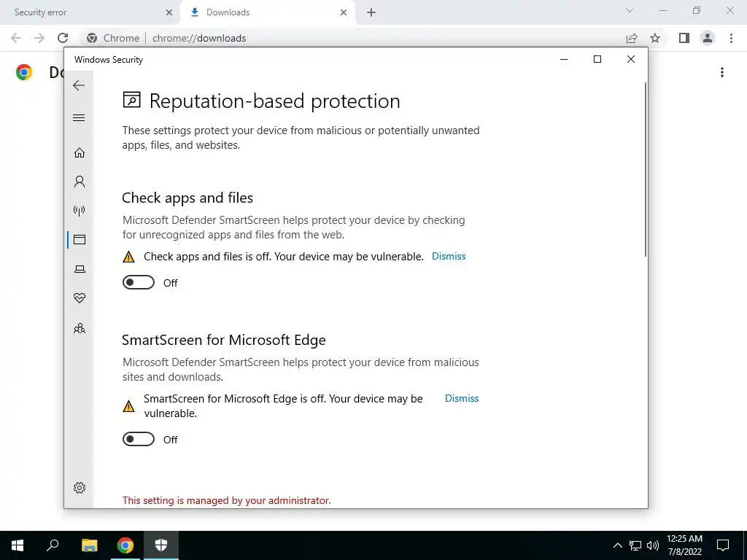The image size is (747, 560).
Task: Open the taskbar clock and date
Action: click(x=684, y=545)
